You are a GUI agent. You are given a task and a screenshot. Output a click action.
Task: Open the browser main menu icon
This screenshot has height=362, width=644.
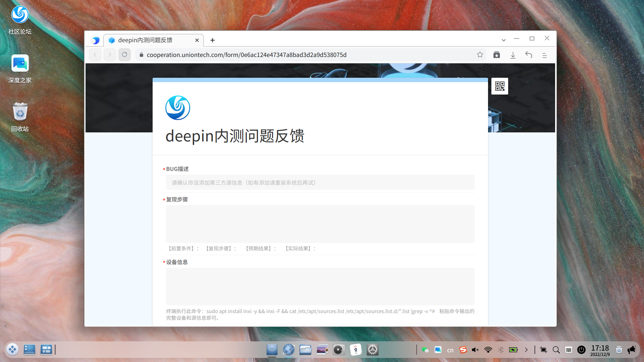[544, 55]
